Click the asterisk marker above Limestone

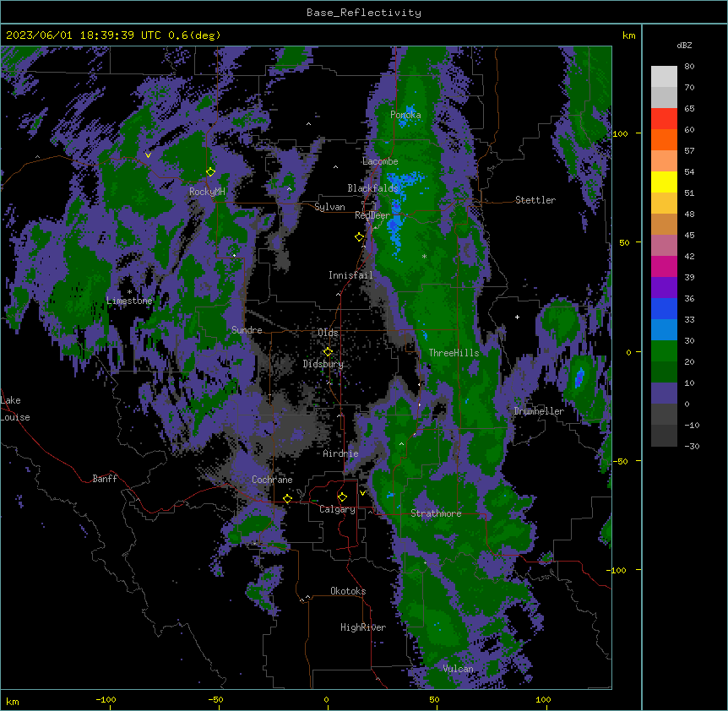pos(129,292)
